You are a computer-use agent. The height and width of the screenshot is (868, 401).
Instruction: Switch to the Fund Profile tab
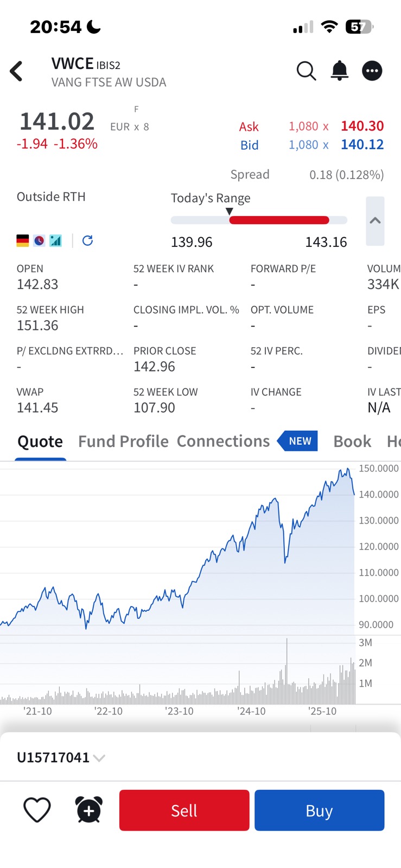(x=123, y=441)
